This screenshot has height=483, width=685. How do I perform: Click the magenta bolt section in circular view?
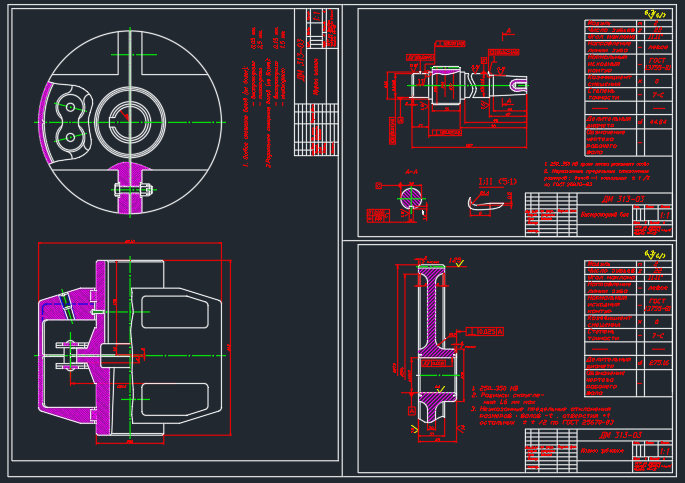click(130, 188)
